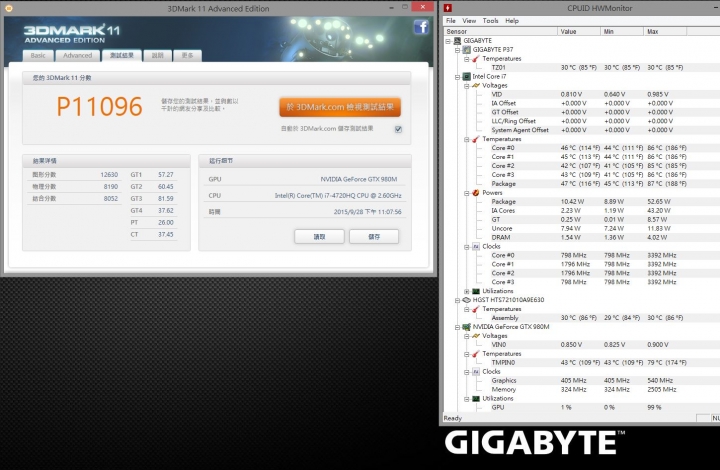Click the orange 3DMark.com view results button

[340, 107]
